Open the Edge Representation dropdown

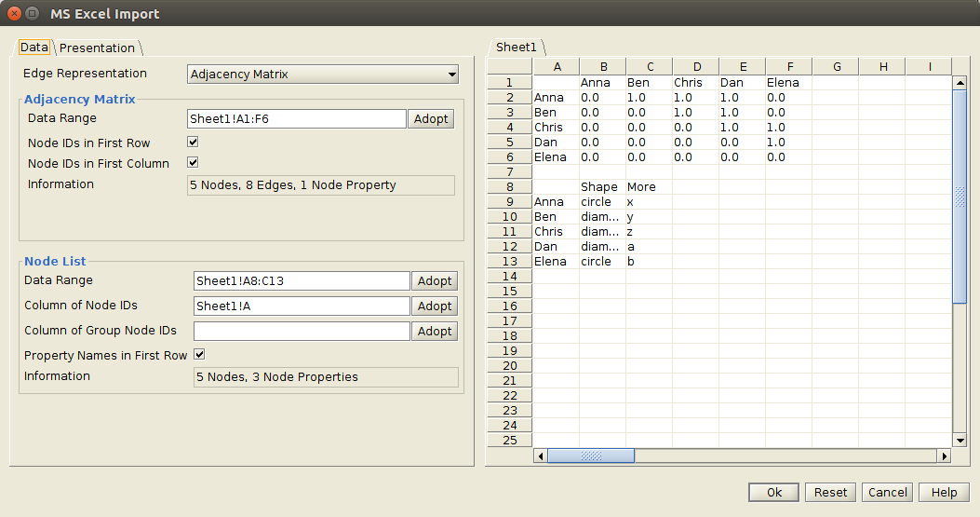[323, 74]
